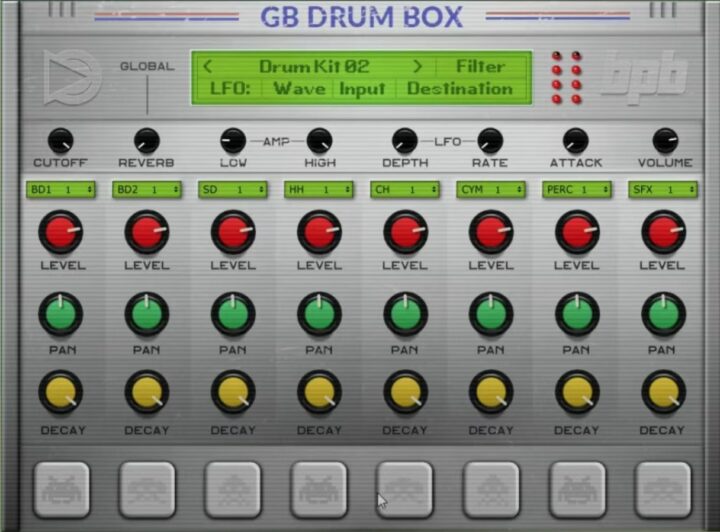The width and height of the screenshot is (720, 532).
Task: Click the bpb logo at top right
Action: (644, 78)
